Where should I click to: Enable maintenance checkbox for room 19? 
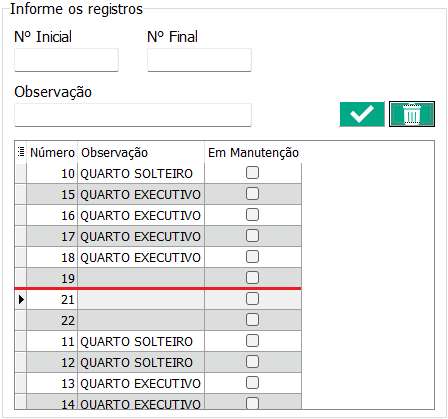tap(252, 278)
